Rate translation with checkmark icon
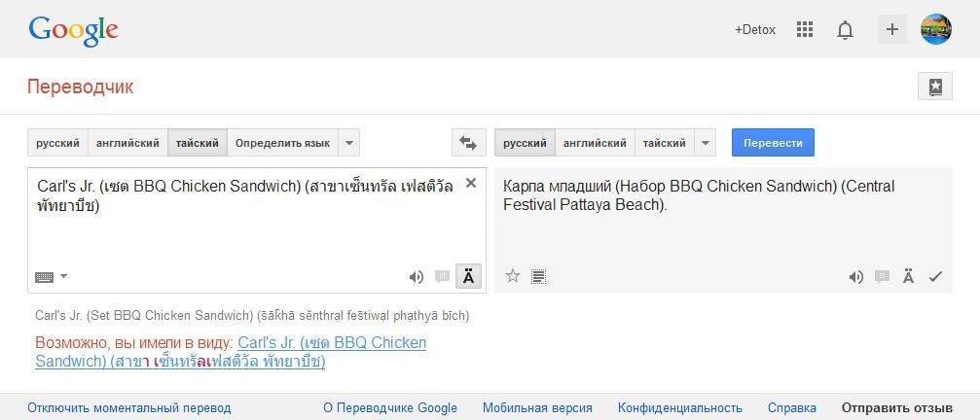 pyautogui.click(x=935, y=276)
